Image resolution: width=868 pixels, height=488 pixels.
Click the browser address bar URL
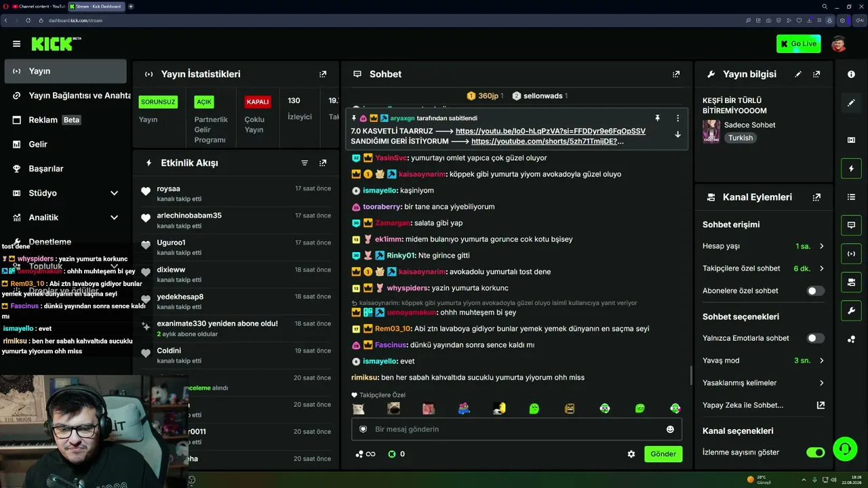coord(75,20)
